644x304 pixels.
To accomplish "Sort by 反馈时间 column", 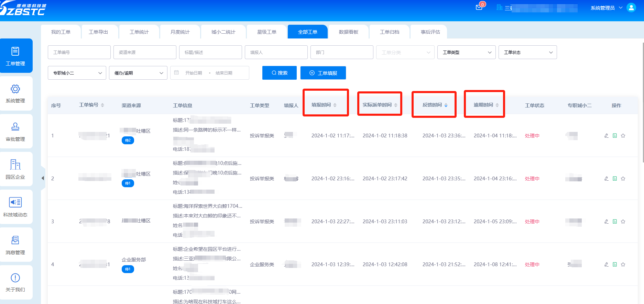I will pos(446,105).
